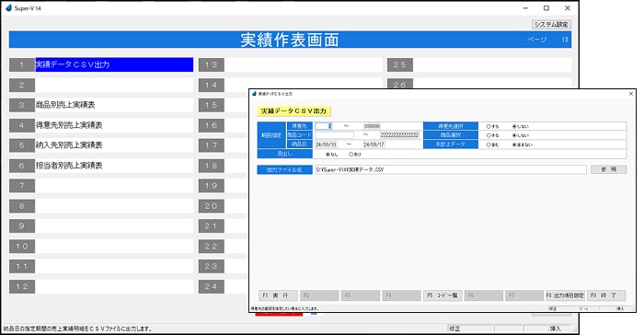This screenshot has height=335, width=644.
Task: Click number button 2 in main menu
Action: [22, 85]
